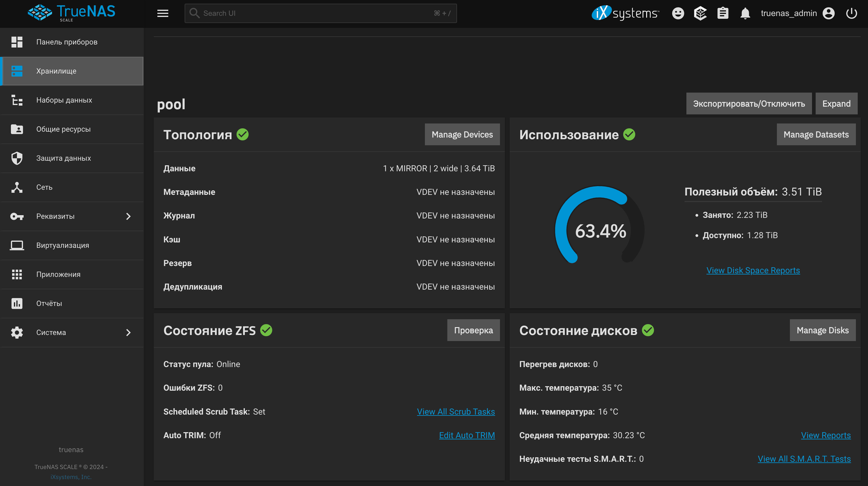Image resolution: width=868 pixels, height=486 pixels.
Task: Click the Приложения apps grid icon
Action: (17, 275)
